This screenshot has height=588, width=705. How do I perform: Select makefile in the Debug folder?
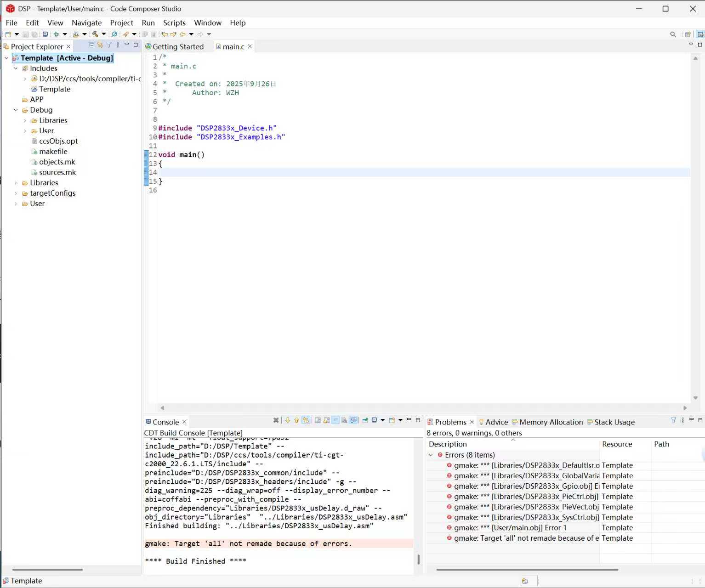click(x=50, y=152)
